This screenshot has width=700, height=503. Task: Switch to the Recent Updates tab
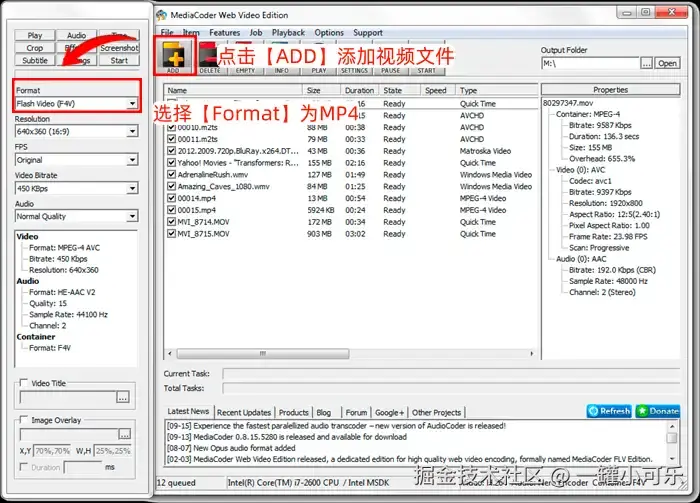click(x=244, y=412)
